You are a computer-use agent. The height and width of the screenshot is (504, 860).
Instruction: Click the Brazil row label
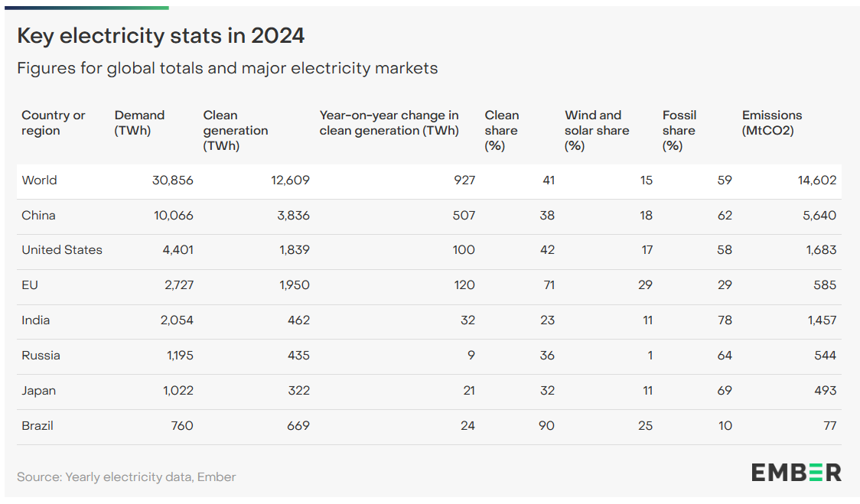tap(37, 426)
